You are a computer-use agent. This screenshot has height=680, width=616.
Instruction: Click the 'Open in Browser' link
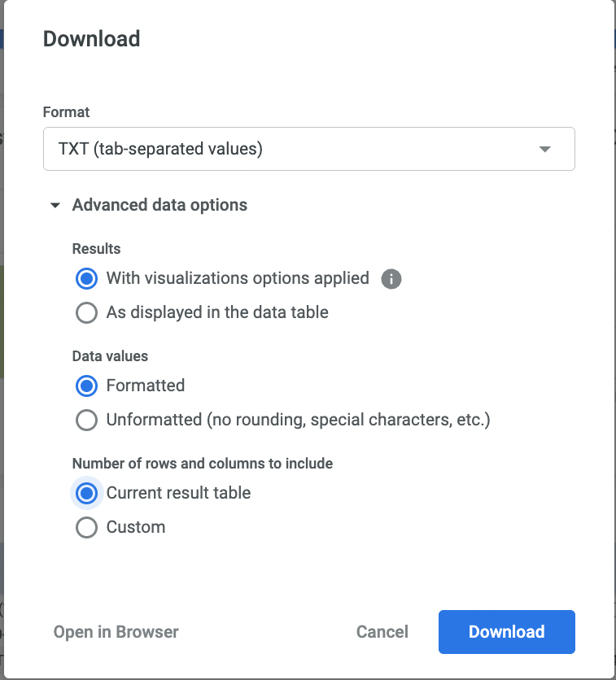coord(116,632)
